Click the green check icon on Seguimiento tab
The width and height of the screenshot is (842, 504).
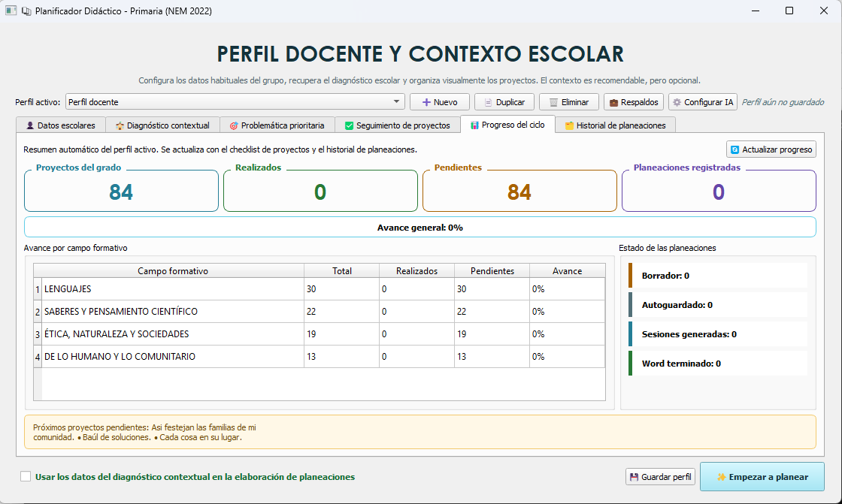click(x=349, y=125)
